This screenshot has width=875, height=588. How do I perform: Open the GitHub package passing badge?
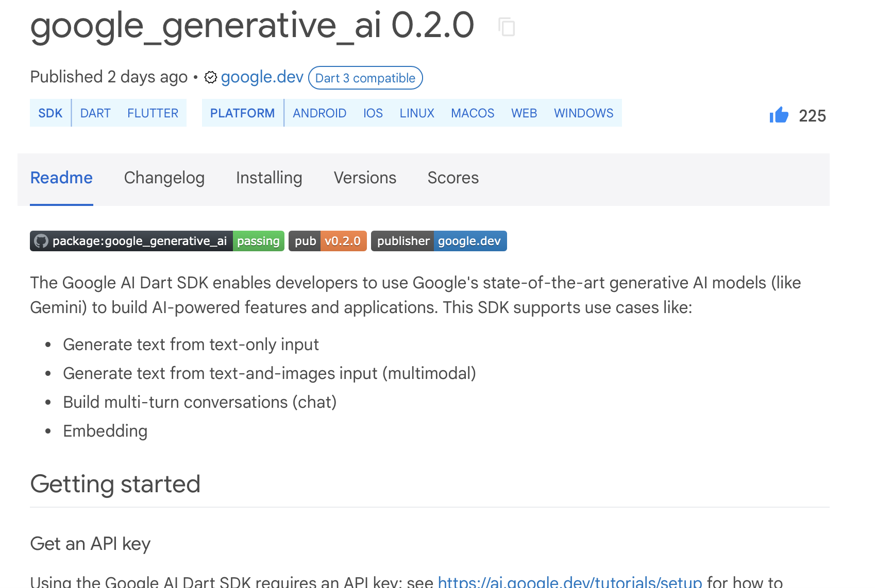(x=157, y=241)
